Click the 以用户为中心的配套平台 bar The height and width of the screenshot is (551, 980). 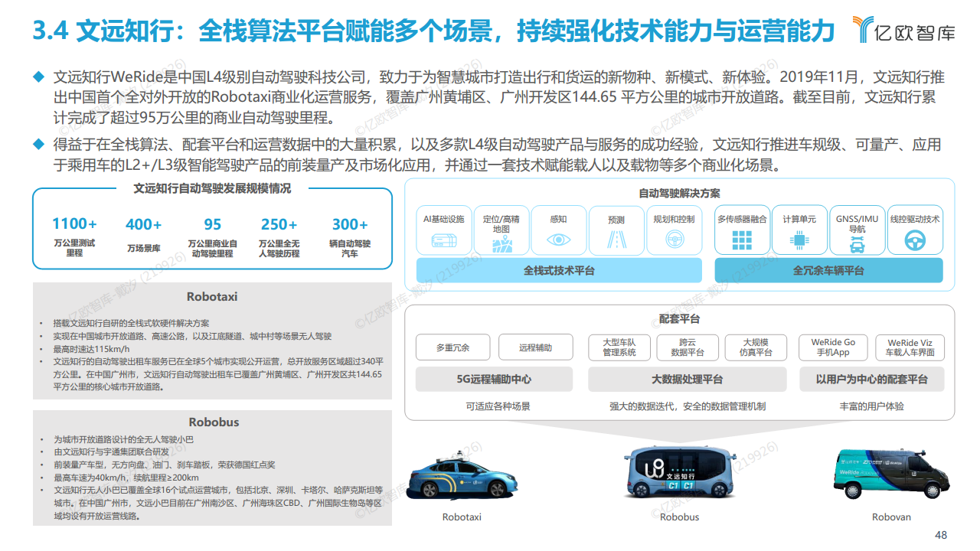(871, 380)
